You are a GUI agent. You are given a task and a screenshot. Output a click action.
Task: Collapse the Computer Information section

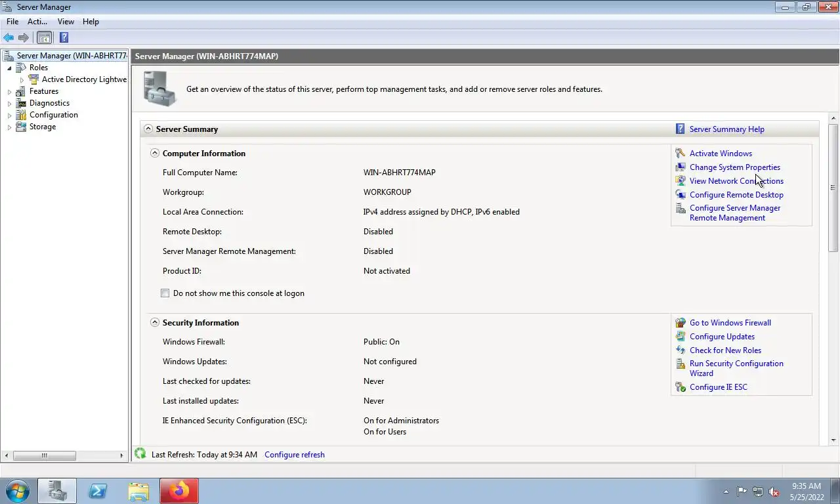click(155, 153)
